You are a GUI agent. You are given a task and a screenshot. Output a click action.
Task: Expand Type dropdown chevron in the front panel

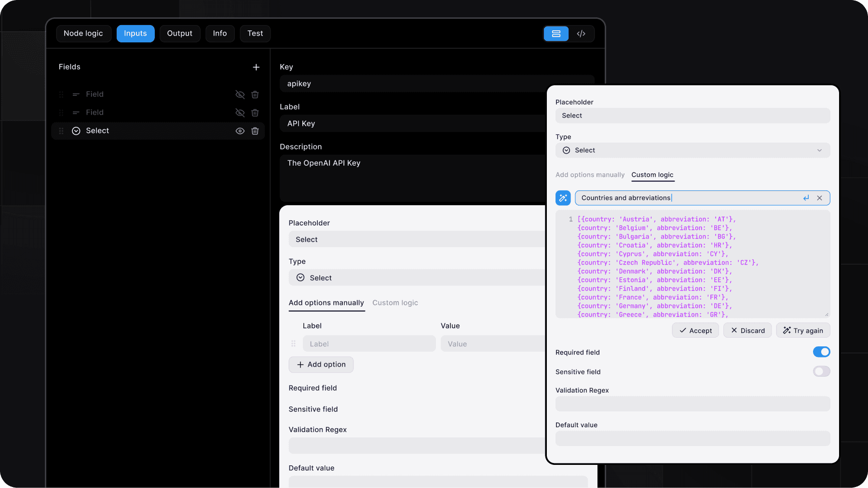pos(819,150)
